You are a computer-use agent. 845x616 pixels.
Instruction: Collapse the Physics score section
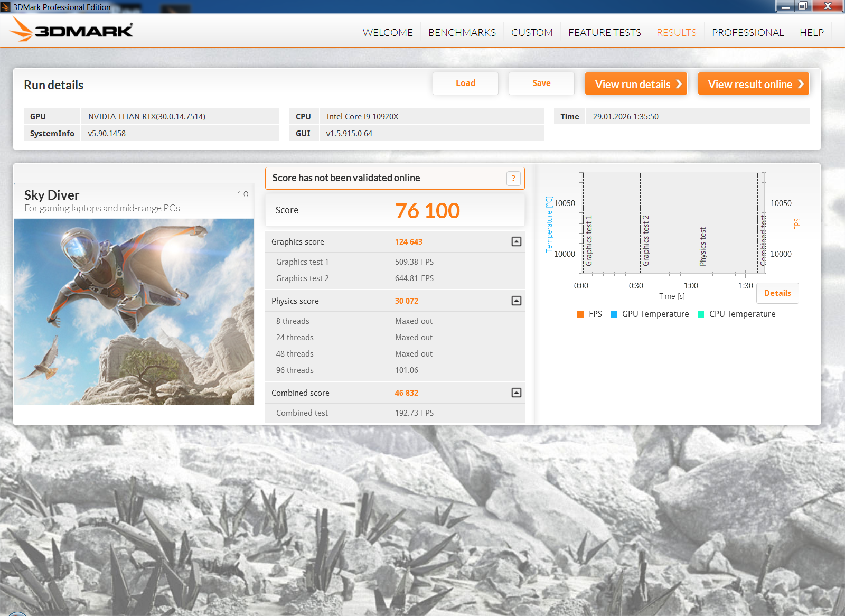[517, 301]
